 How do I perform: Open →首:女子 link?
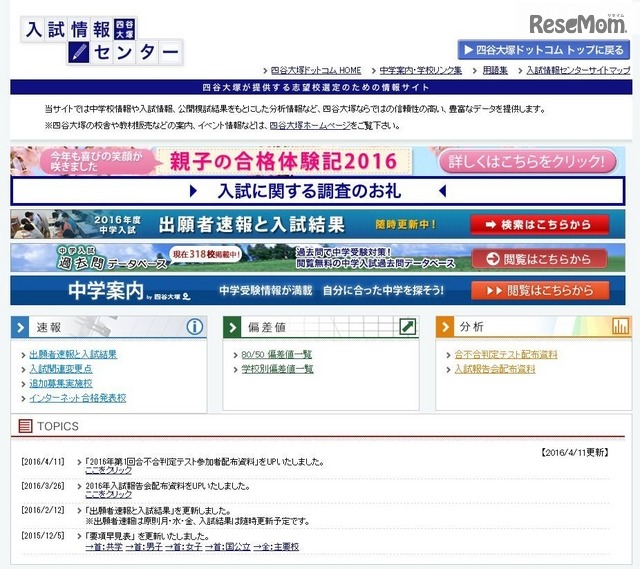pos(183,547)
